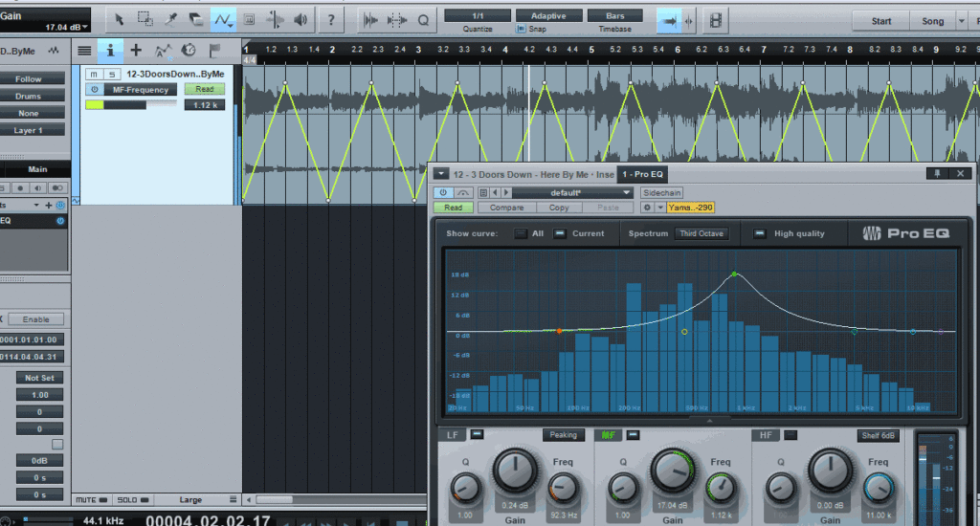Open the Pro EQ gear settings icon
The image size is (980, 526).
pyautogui.click(x=647, y=208)
